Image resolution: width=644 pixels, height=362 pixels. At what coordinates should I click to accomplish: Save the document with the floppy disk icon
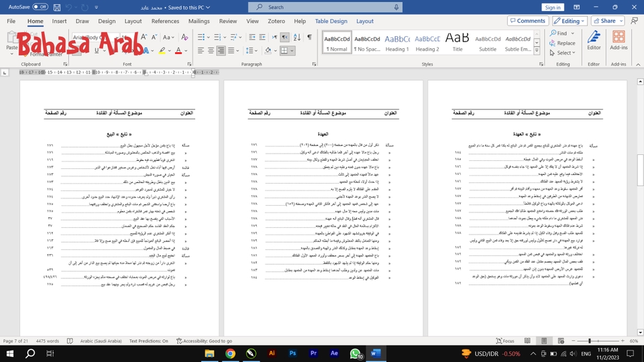click(x=57, y=7)
